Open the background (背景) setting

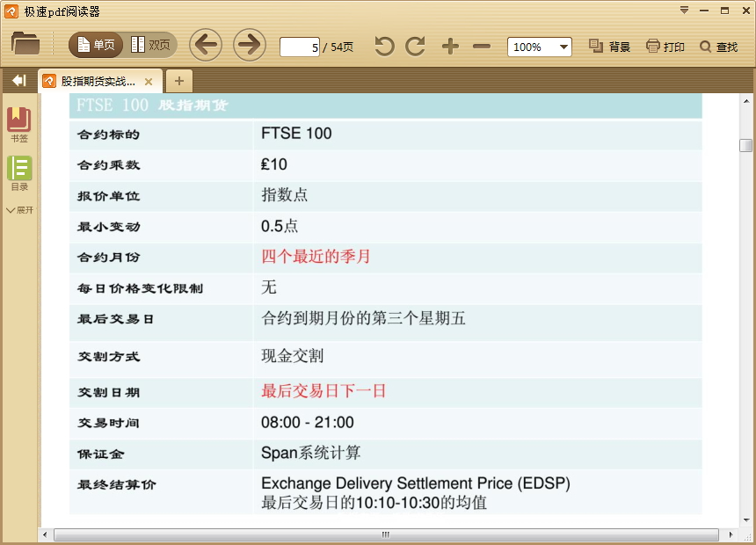pos(610,47)
